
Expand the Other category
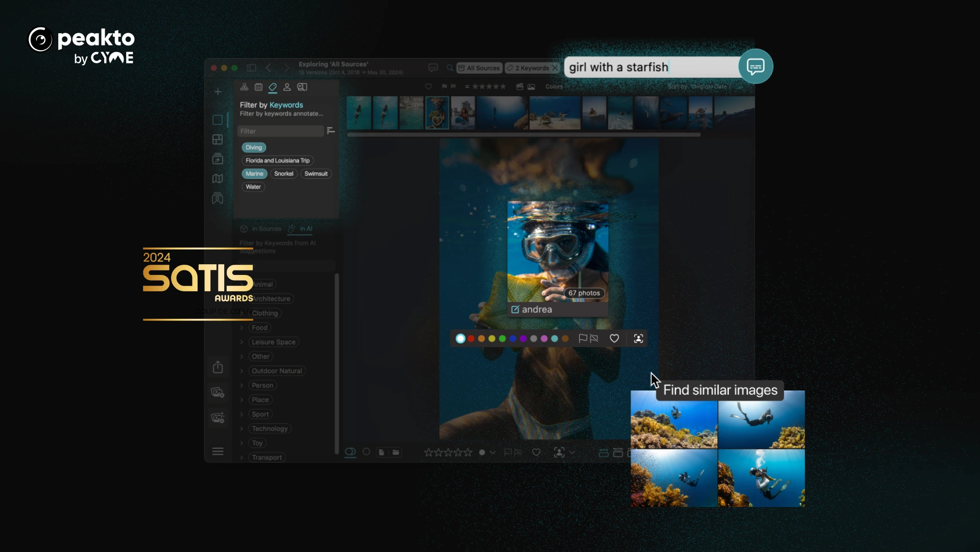tap(242, 356)
